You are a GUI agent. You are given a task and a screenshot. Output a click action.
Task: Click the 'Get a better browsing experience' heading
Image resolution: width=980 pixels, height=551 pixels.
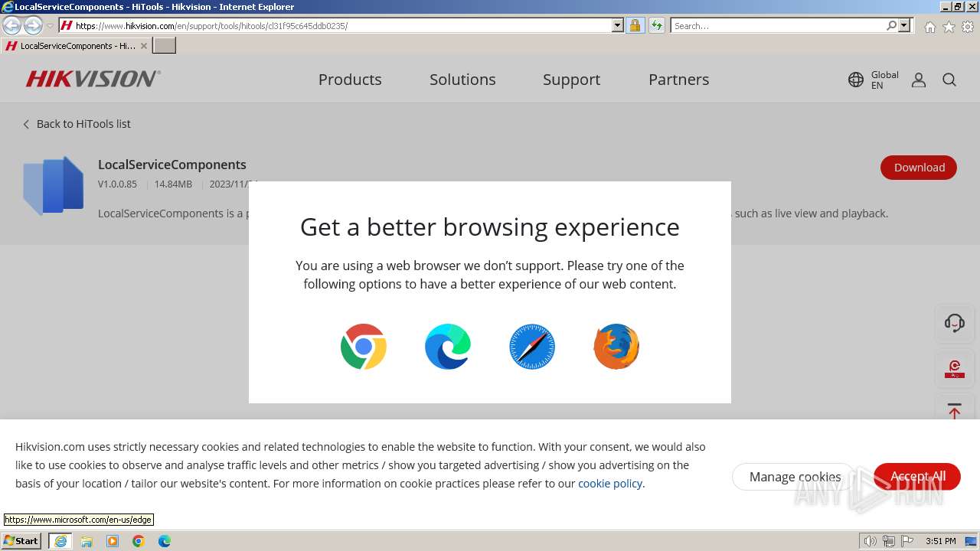tap(490, 227)
